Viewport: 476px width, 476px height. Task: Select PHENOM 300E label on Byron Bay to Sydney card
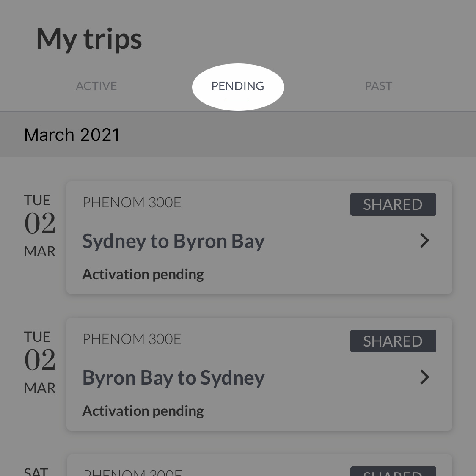tap(132, 339)
